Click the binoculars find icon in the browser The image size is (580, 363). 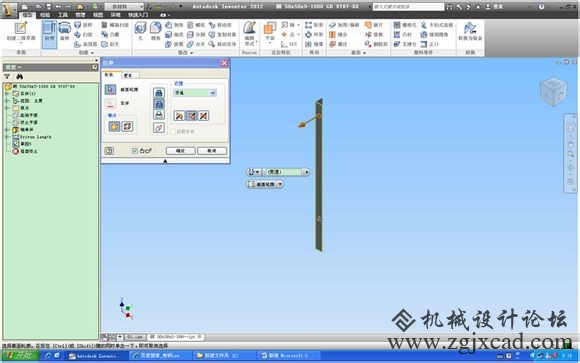pyautogui.click(x=19, y=77)
